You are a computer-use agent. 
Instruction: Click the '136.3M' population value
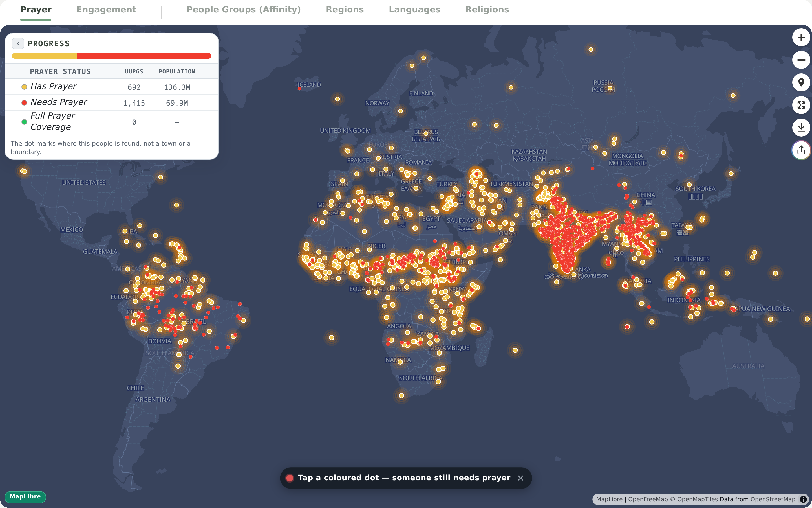[x=177, y=87]
